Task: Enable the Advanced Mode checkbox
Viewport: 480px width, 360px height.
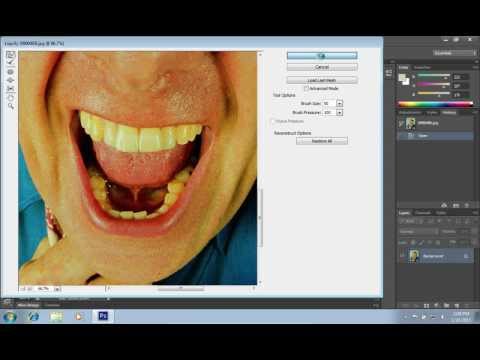Action: pos(306,88)
